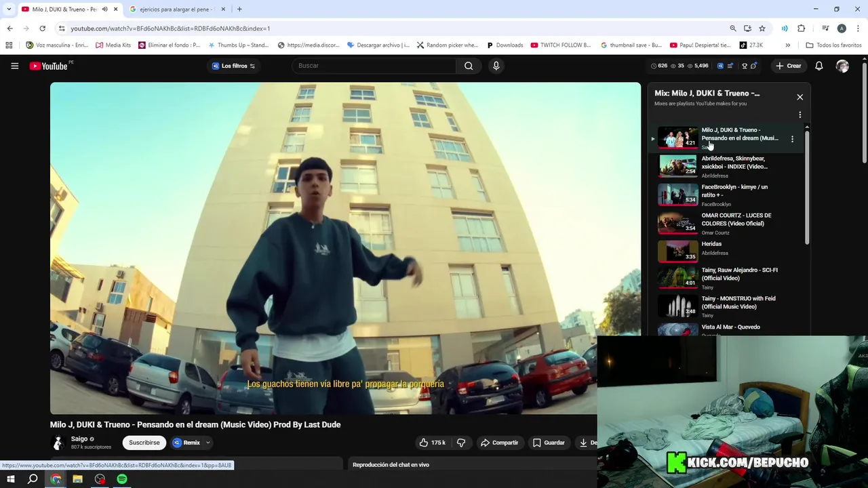868x488 pixels.
Task: Click the install app icon in address bar
Action: point(747,28)
